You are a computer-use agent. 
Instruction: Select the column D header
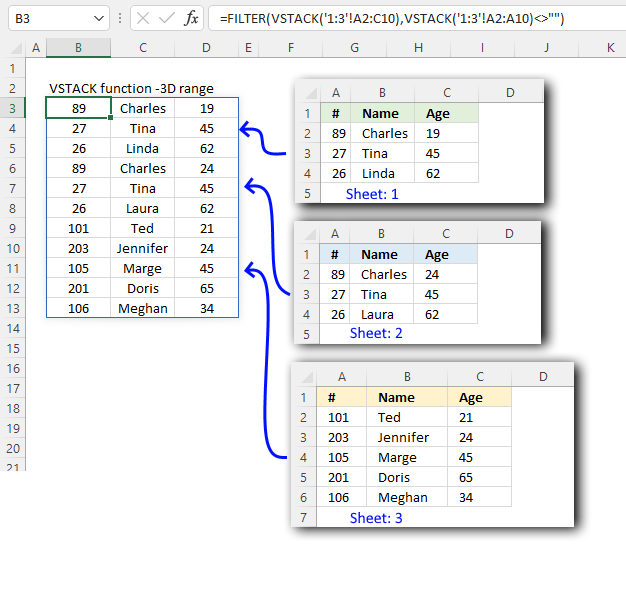pyautogui.click(x=206, y=48)
